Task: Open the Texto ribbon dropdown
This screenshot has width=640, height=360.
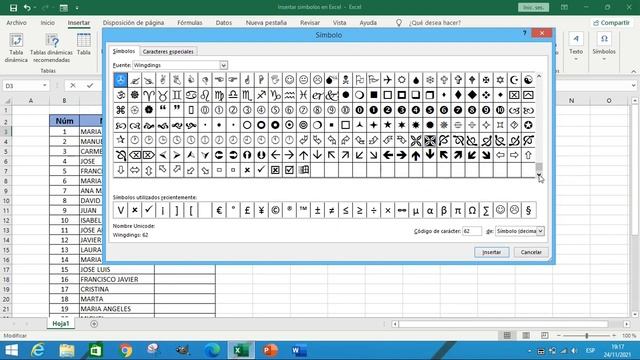Action: point(576,47)
